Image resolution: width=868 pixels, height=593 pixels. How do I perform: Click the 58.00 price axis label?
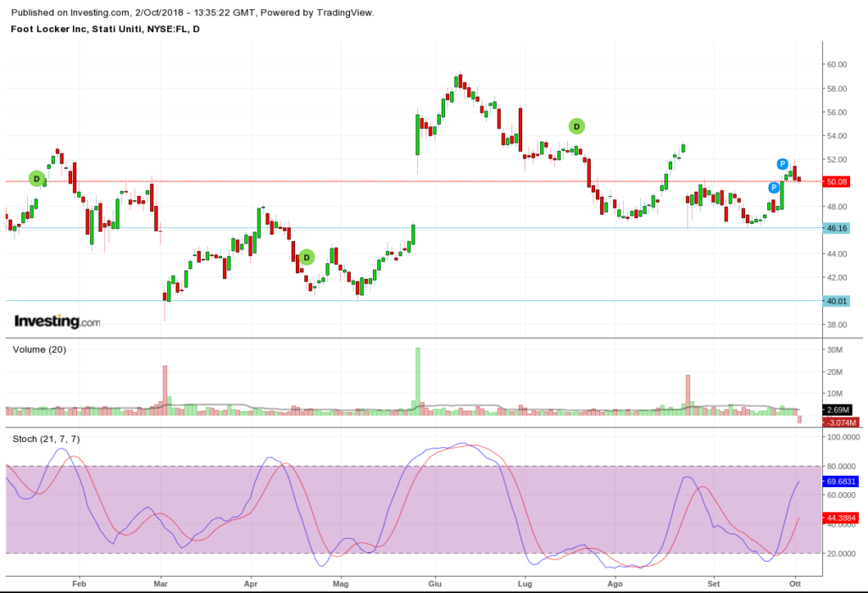pos(837,89)
